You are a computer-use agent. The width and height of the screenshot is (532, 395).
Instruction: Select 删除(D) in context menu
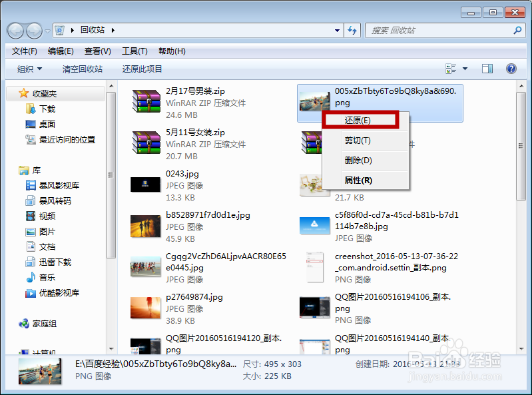click(366, 160)
